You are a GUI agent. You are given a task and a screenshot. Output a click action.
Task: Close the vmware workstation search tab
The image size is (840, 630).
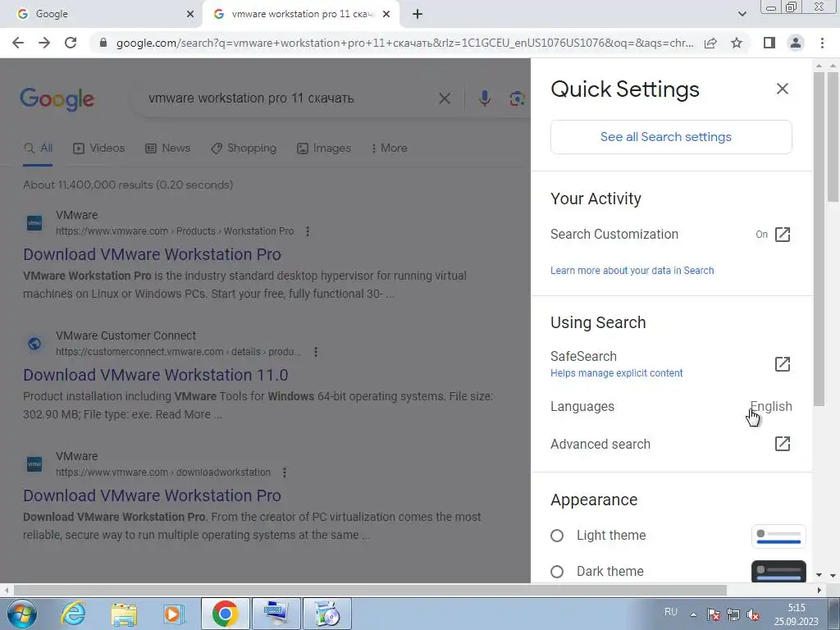tap(386, 15)
